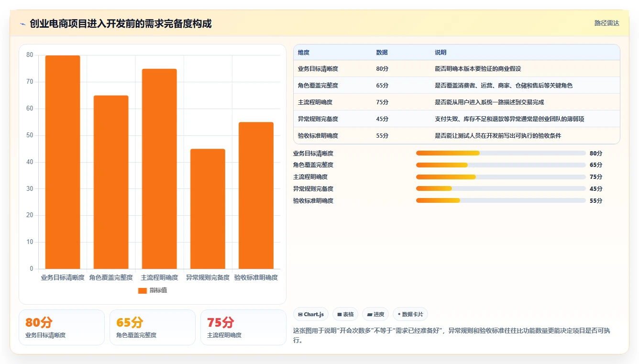This screenshot has width=639, height=364.
Task: Click the 异常规则完备度 label in the progress list
Action: [x=313, y=189]
